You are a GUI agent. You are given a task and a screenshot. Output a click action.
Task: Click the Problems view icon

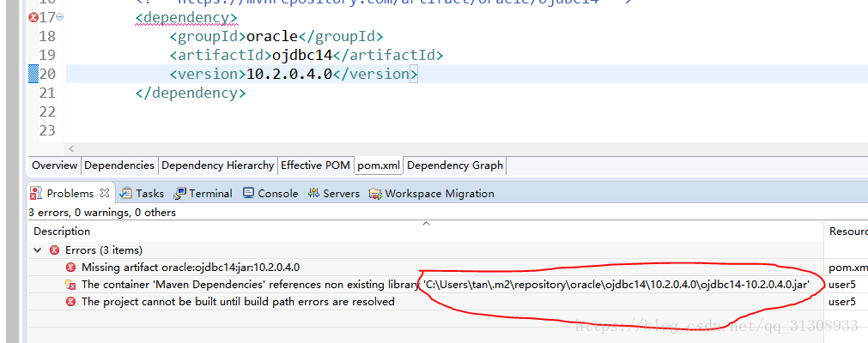36,194
